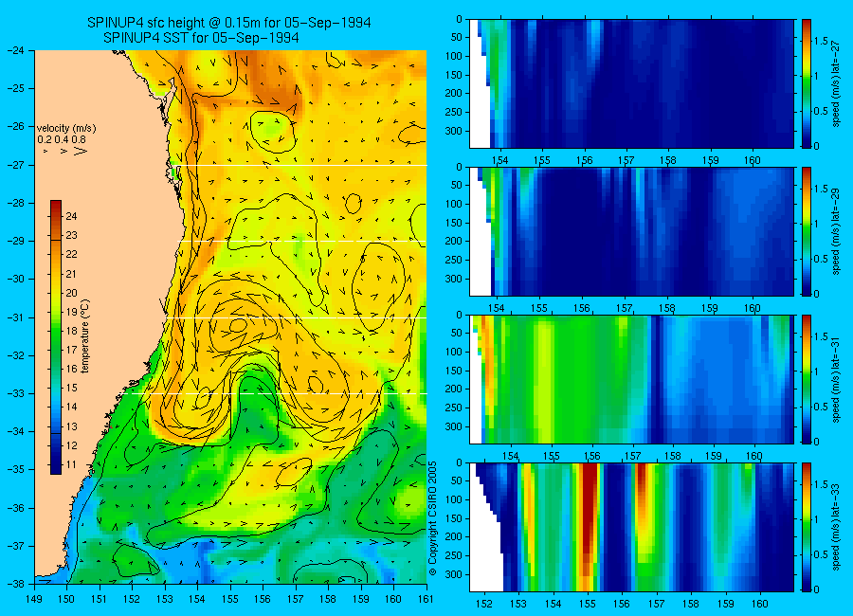Click the "154" longitude tick under the lat=-31 plot

point(510,456)
